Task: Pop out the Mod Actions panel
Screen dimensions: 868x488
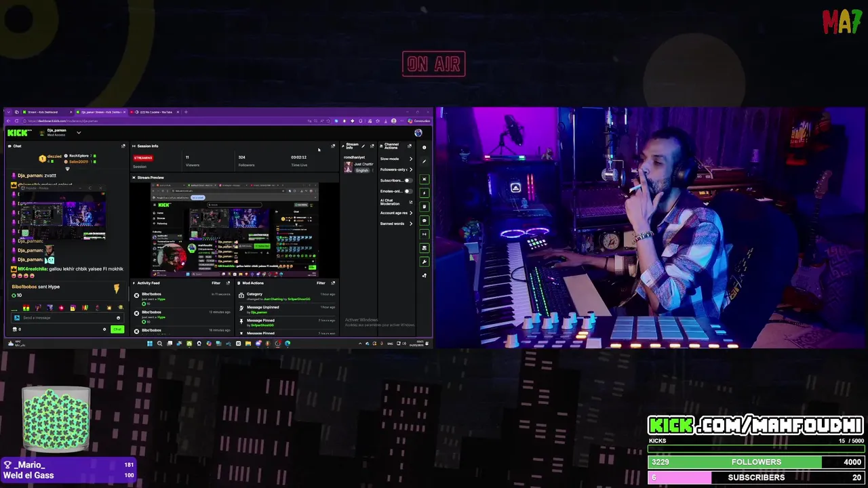Action: 333,283
